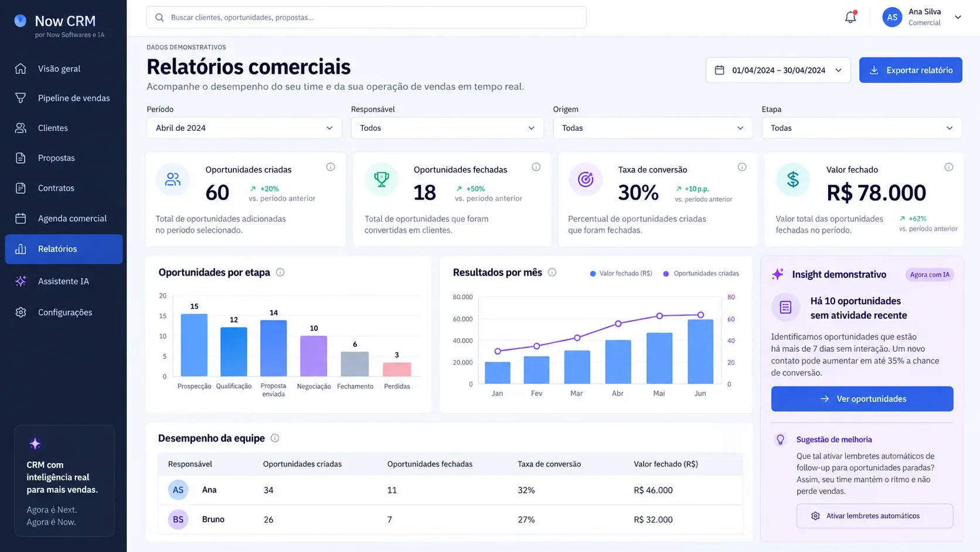Screen dimensions: 980x552
Task: Click the R$ 46.000 value in Ana's row
Action: [653, 490]
